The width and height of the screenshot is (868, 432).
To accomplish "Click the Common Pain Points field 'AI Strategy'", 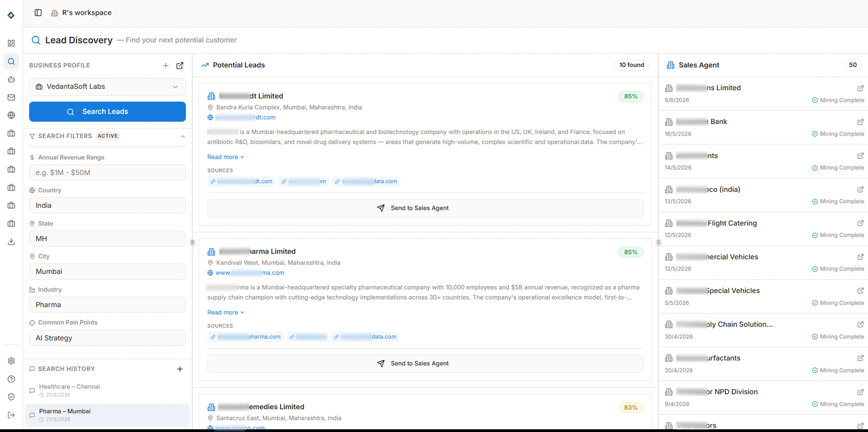I will click(107, 338).
